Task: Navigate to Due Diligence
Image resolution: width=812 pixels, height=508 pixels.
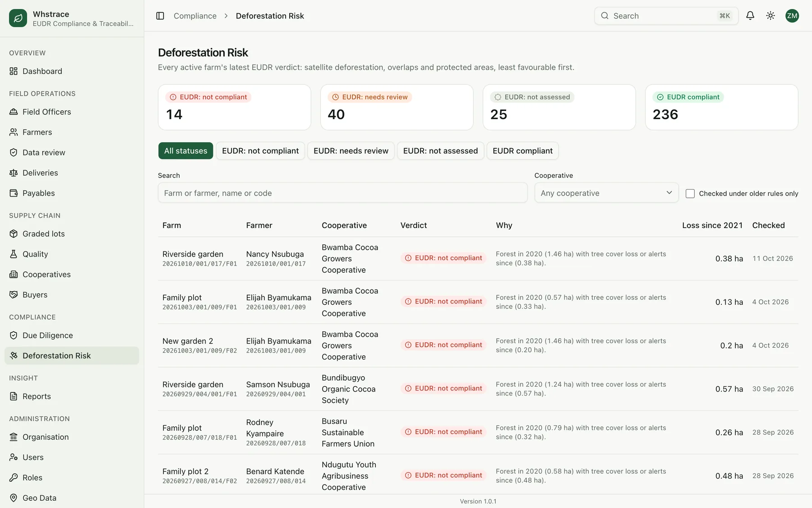Action: pos(72,336)
